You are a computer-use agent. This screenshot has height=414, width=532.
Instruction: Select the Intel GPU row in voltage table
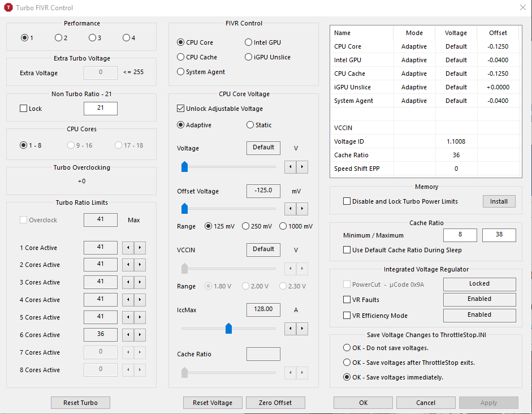(x=426, y=60)
